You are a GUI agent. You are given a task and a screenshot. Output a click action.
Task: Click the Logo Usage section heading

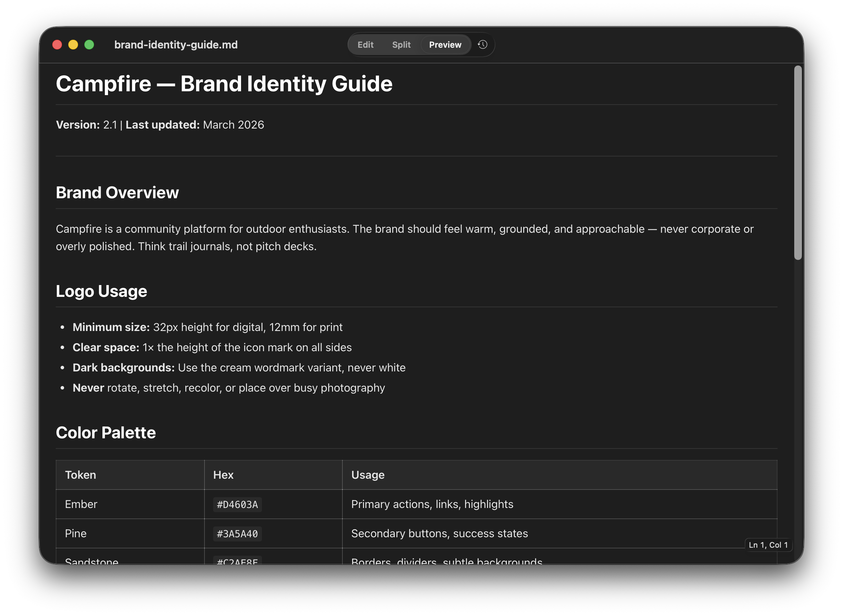pos(101,291)
